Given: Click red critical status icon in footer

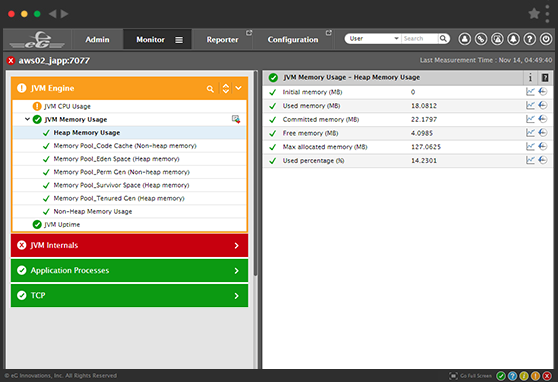Looking at the screenshot, I should (x=547, y=376).
